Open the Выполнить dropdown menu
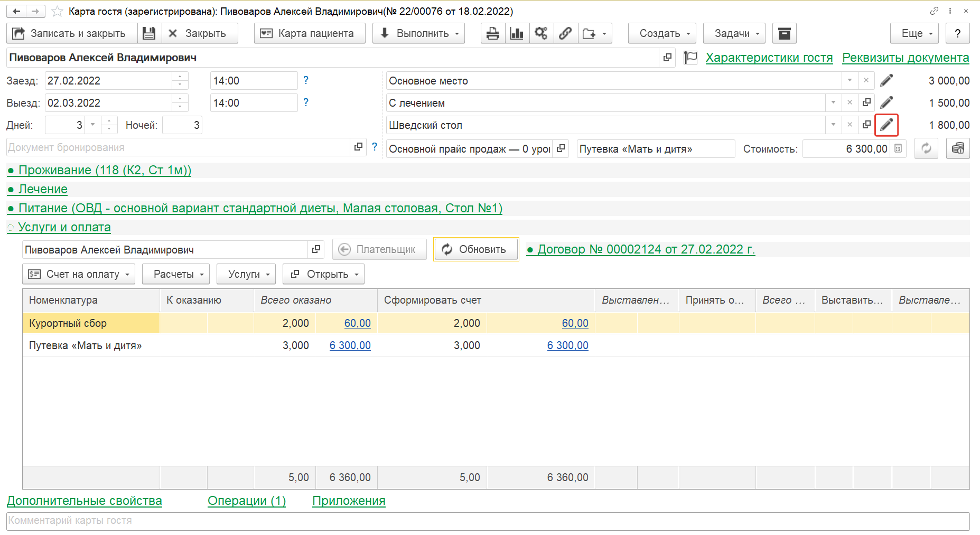The width and height of the screenshot is (980, 535). 418,33
